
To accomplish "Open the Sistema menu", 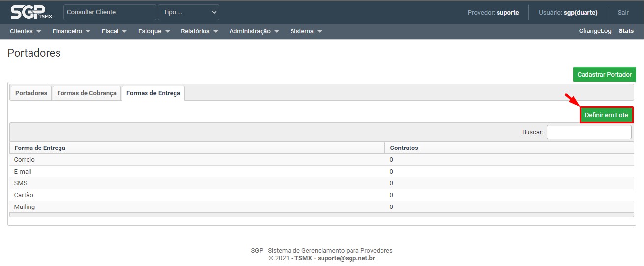I will (306, 31).
